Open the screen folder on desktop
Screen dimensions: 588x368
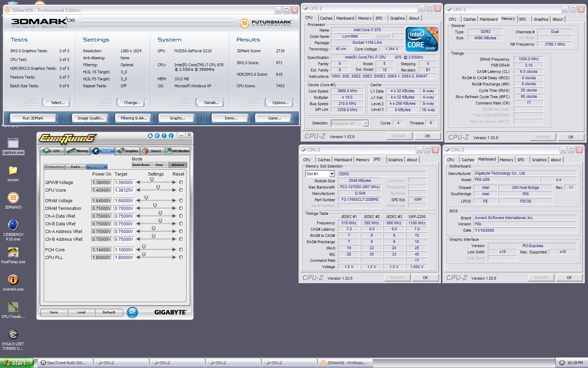tap(13, 174)
